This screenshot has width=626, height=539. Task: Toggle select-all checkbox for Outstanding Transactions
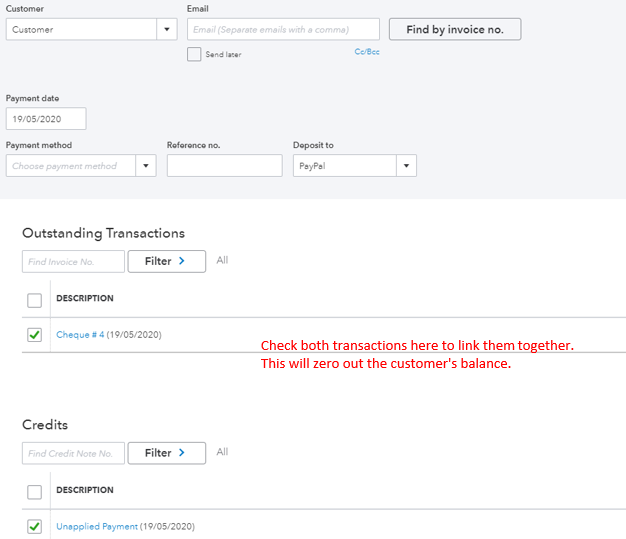click(35, 299)
